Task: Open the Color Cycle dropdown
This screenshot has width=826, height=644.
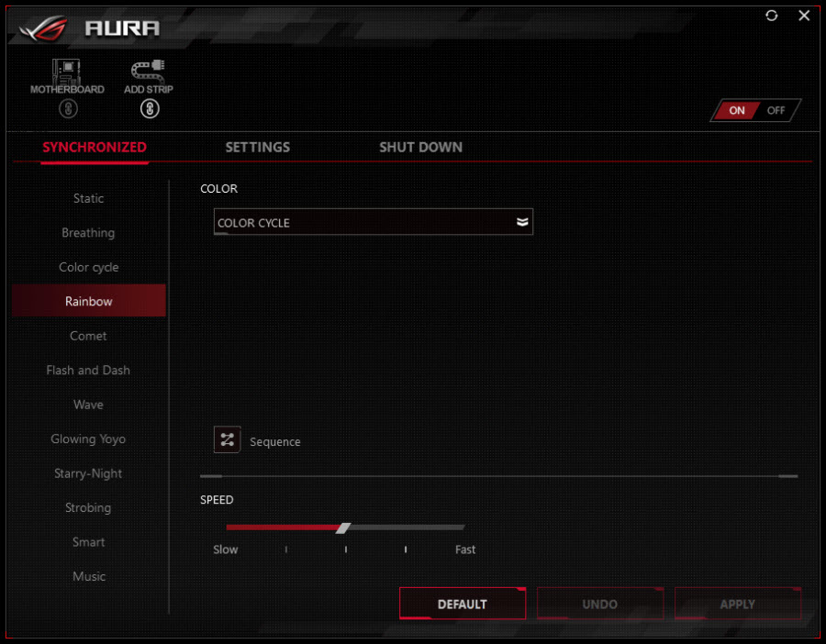Action: tap(373, 222)
